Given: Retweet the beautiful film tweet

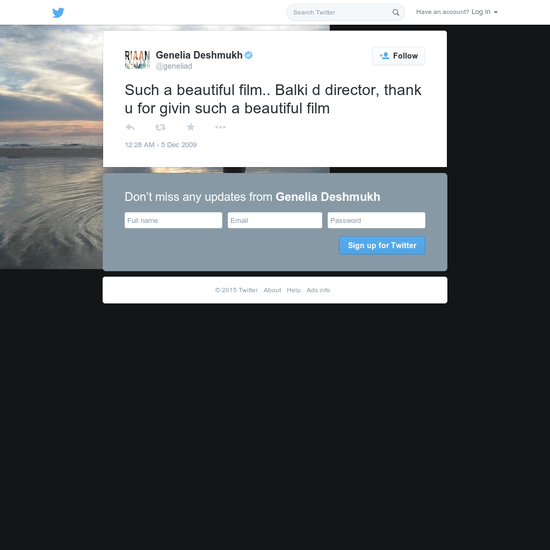Looking at the screenshot, I should click(160, 127).
